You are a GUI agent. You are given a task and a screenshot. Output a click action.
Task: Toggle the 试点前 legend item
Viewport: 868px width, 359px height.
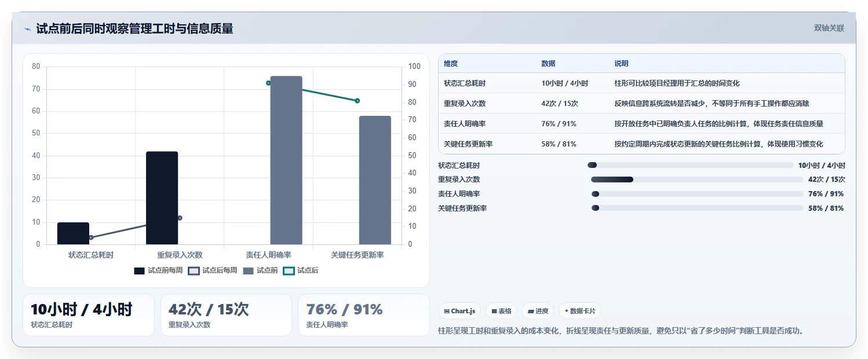[x=260, y=270]
